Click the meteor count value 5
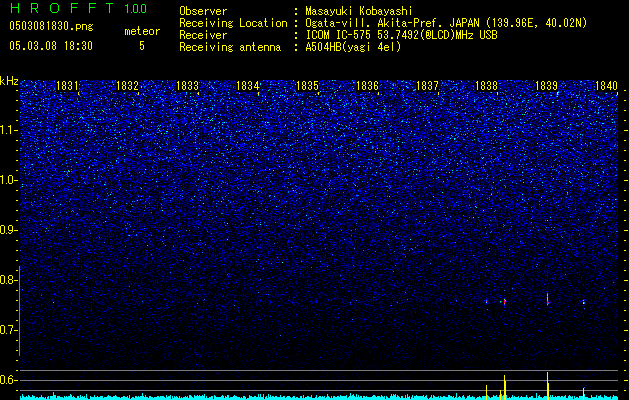 click(x=142, y=46)
